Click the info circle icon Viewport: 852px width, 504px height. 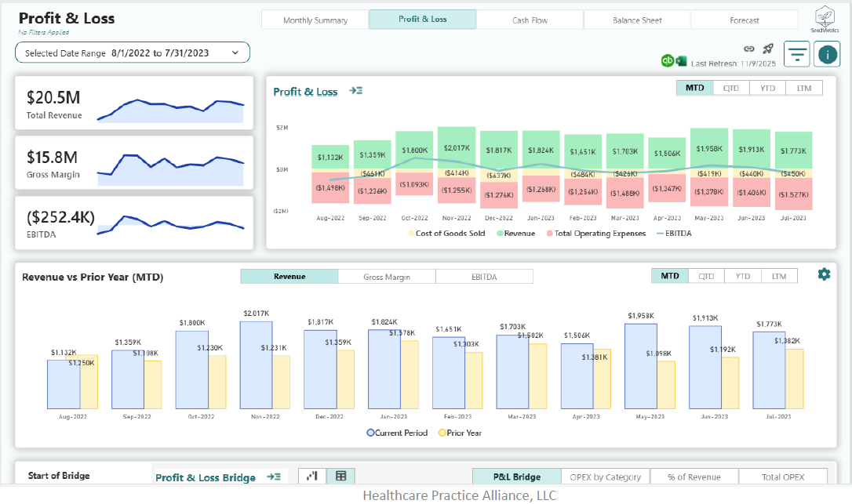pyautogui.click(x=826, y=53)
